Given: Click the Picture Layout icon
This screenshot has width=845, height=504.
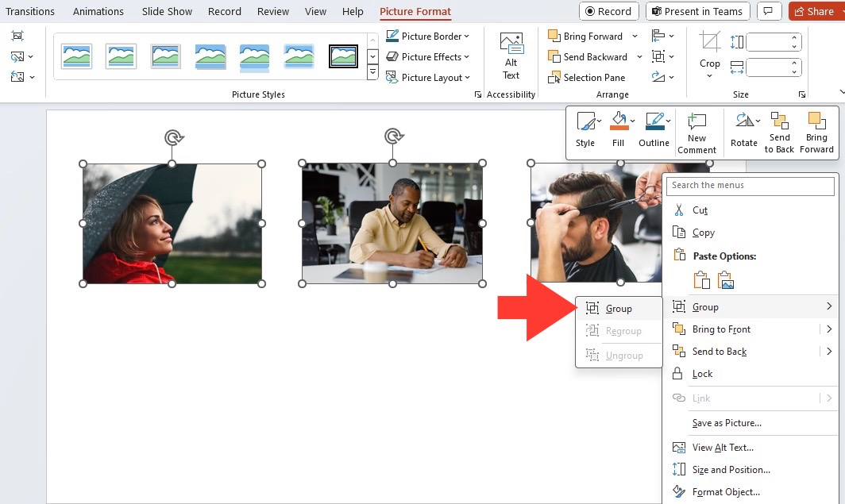Looking at the screenshot, I should (x=392, y=78).
